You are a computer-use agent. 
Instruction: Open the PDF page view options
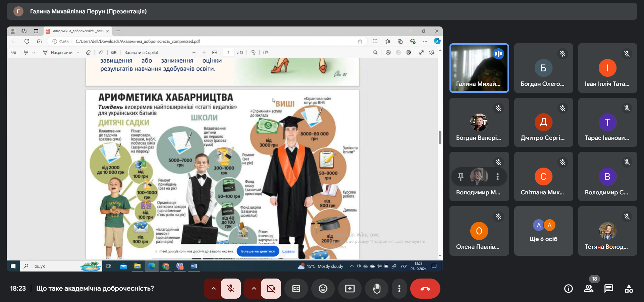click(x=266, y=52)
